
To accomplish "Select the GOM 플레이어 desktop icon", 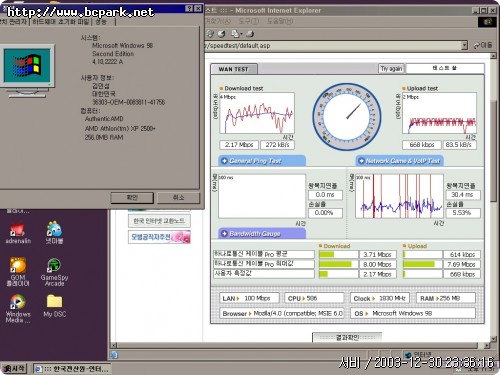I will point(18,272).
